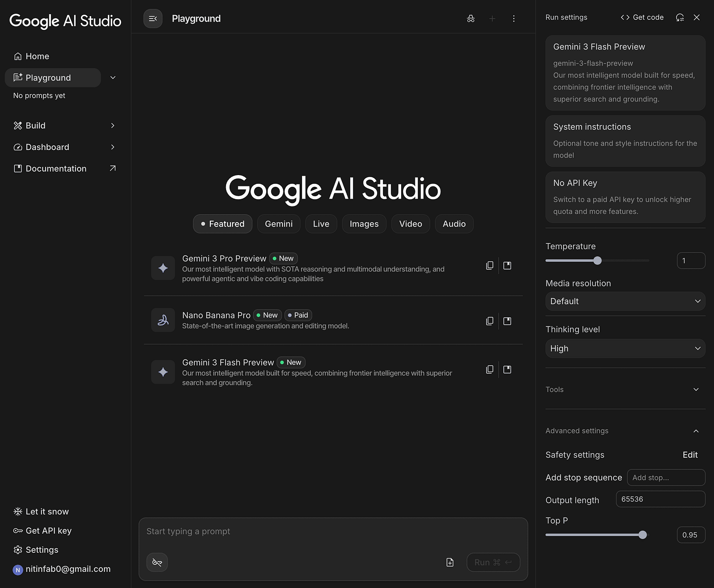Click the Run button
Image resolution: width=714 pixels, height=588 pixels.
pyautogui.click(x=493, y=562)
